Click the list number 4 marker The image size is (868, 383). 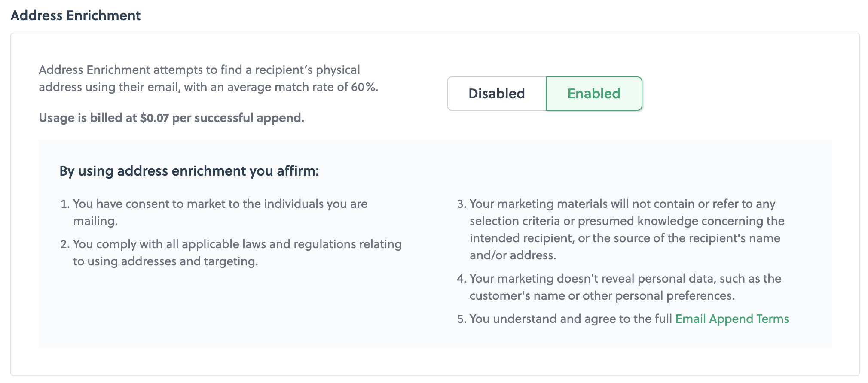tap(462, 278)
